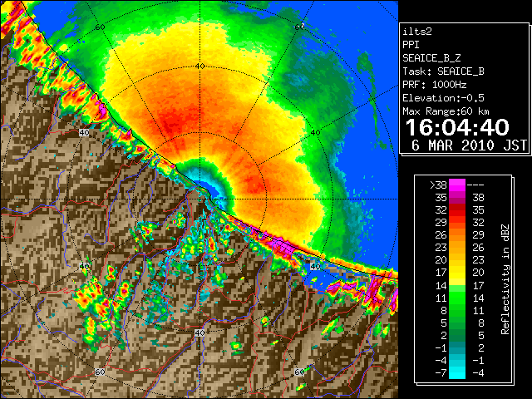Click the '-7' legend label
The width and height of the screenshot is (532, 399).
click(441, 373)
